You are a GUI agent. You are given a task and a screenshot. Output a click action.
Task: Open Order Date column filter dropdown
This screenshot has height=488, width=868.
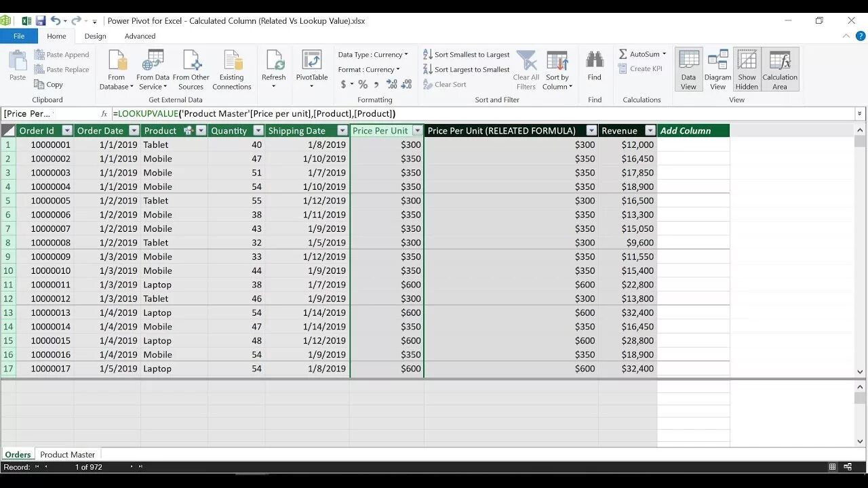click(x=134, y=131)
